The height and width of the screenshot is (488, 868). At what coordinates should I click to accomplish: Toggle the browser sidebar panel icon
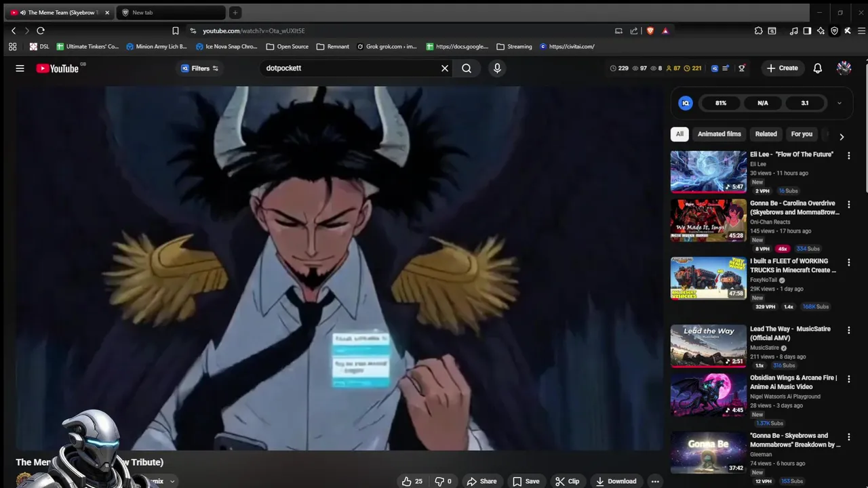pyautogui.click(x=807, y=30)
